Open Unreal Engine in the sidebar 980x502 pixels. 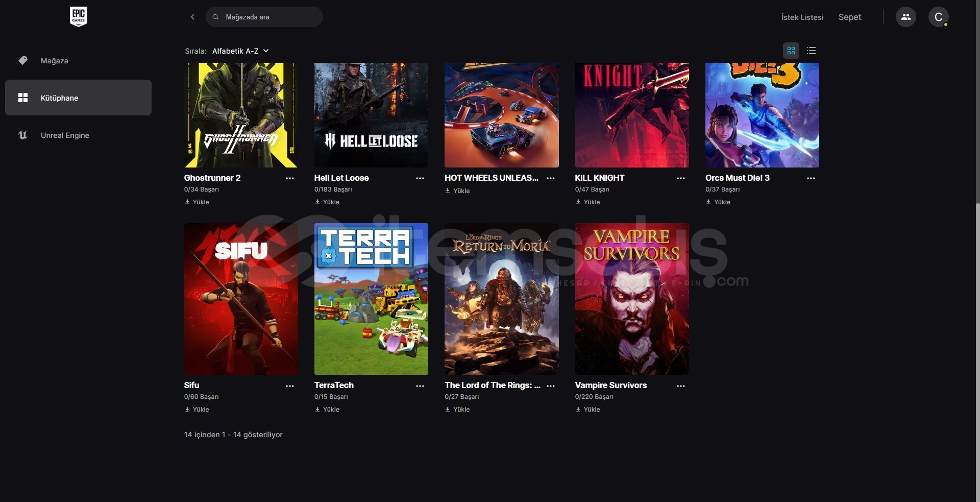click(78, 135)
